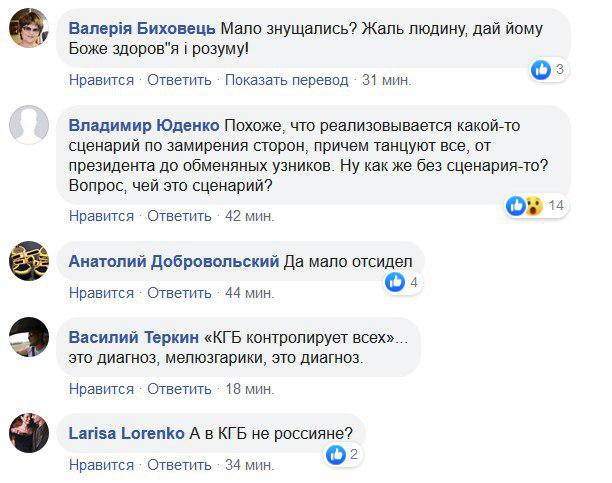
Task: Open the author name Larisa Lorenko
Action: point(127,434)
